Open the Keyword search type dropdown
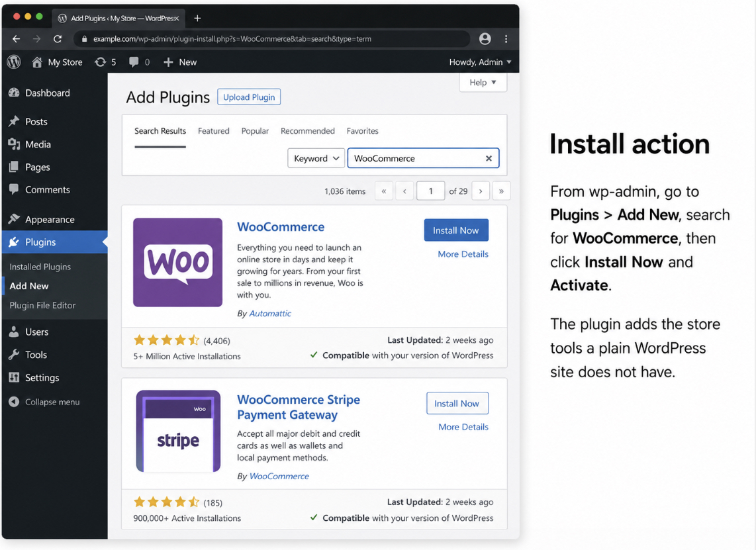The width and height of the screenshot is (756, 550). [316, 158]
